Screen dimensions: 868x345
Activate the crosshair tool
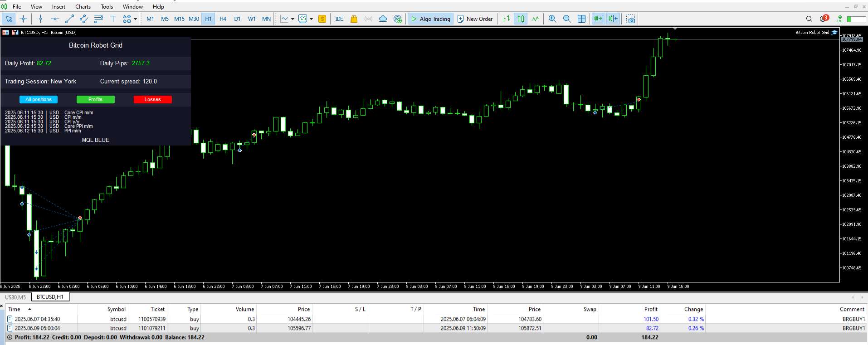pyautogui.click(x=23, y=19)
